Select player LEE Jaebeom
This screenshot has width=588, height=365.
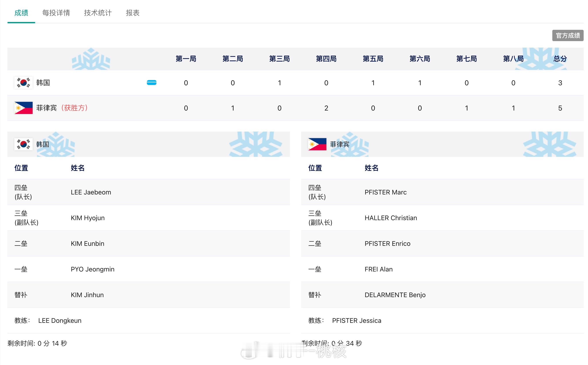[x=91, y=192]
